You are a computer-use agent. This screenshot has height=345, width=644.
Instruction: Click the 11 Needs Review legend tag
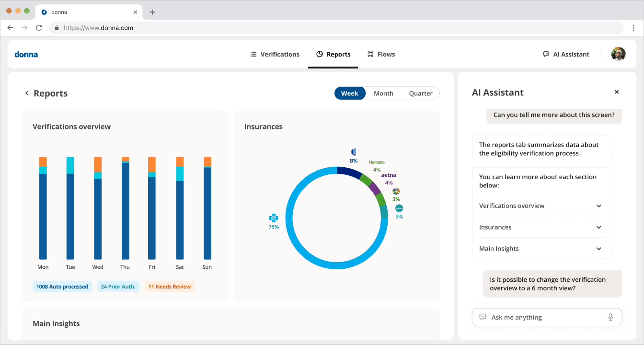(170, 287)
